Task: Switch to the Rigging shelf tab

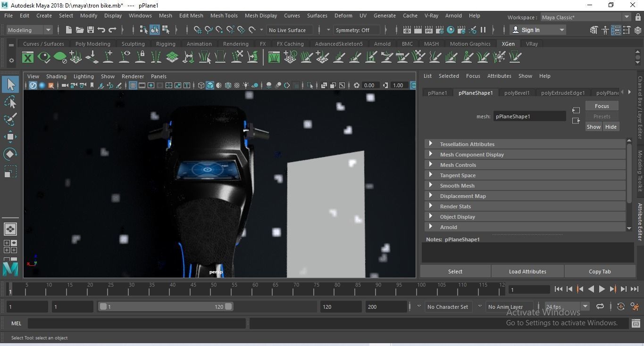Action: click(166, 44)
